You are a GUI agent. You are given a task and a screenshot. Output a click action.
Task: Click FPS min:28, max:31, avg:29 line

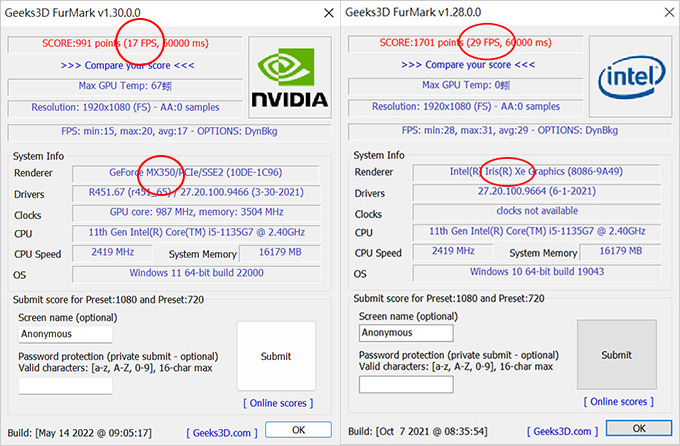click(510, 131)
